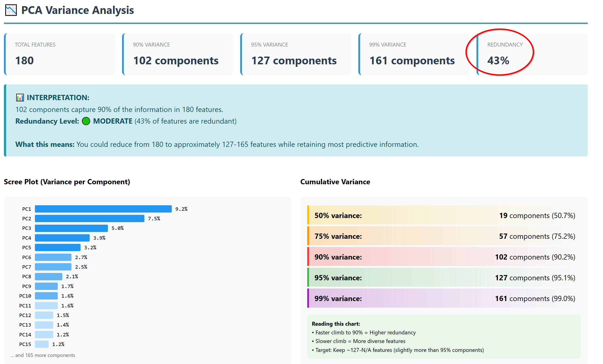Click the PC2 bar showing 7.5%
Screen dimensions: 603x364
(89, 218)
